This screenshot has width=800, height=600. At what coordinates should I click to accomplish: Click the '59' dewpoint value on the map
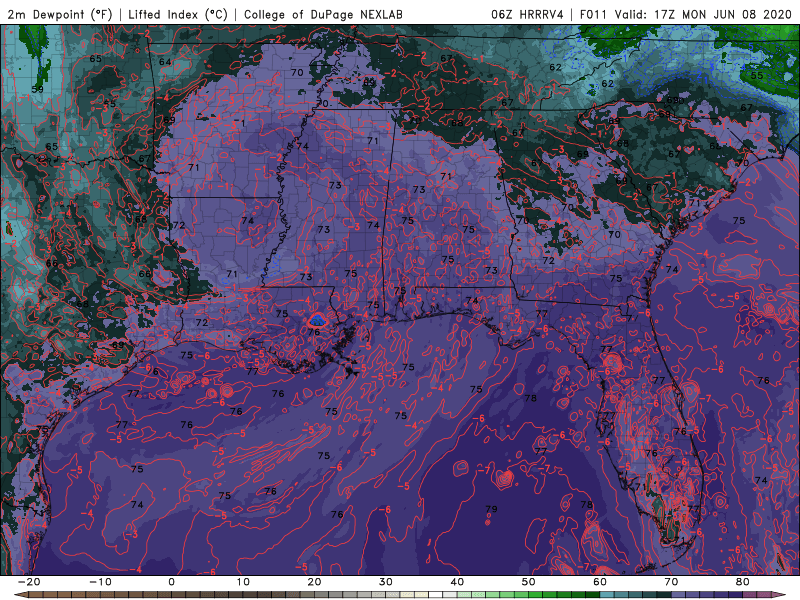(37, 89)
